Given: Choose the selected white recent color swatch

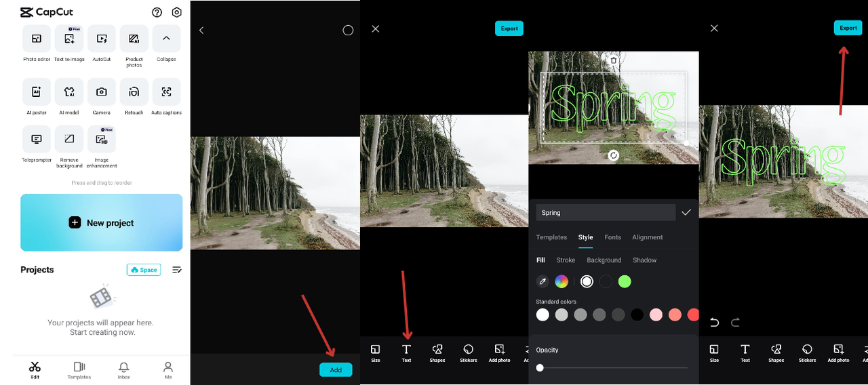Looking at the screenshot, I should pos(587,281).
